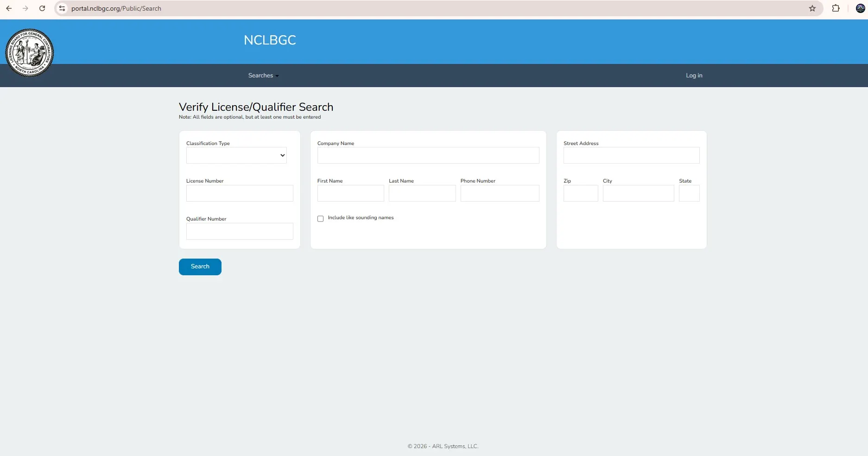The image size is (868, 456).
Task: Select the Street Address input
Action: (632, 155)
